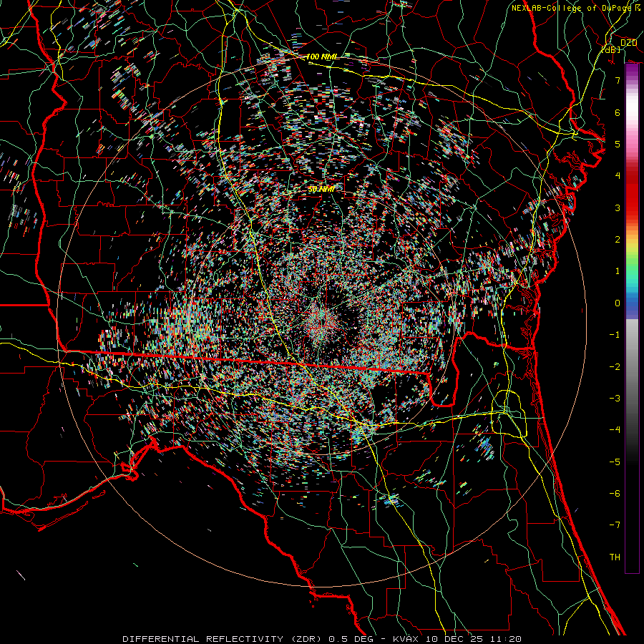Click the red segment of the color bar
The width and height of the screenshot is (644, 644).
632,193
